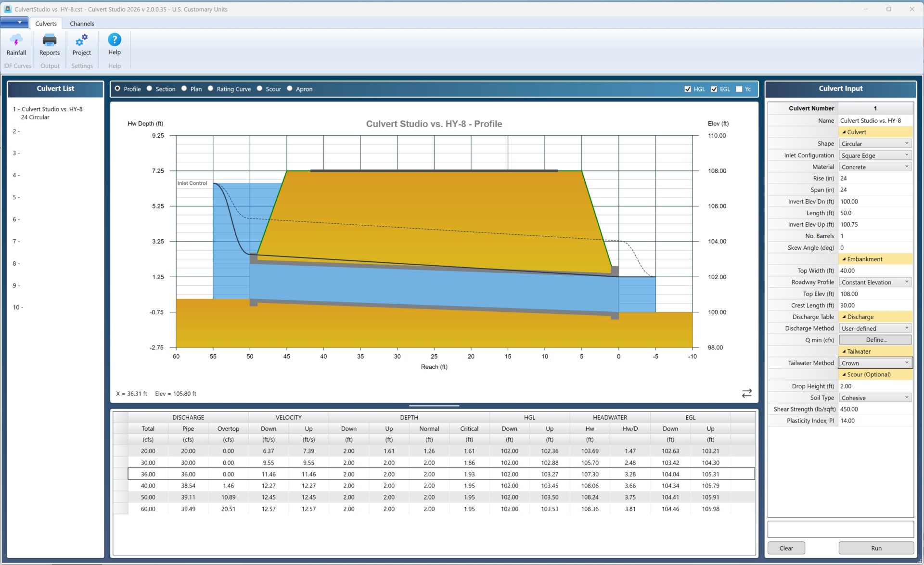
Task: Open the Soil Type dropdown
Action: click(875, 398)
